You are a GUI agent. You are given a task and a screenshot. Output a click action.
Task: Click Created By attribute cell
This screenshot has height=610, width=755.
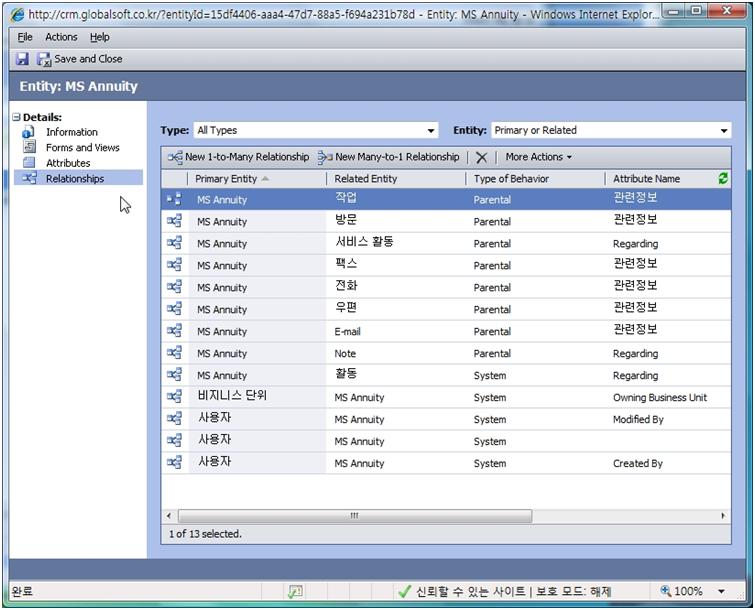[638, 464]
